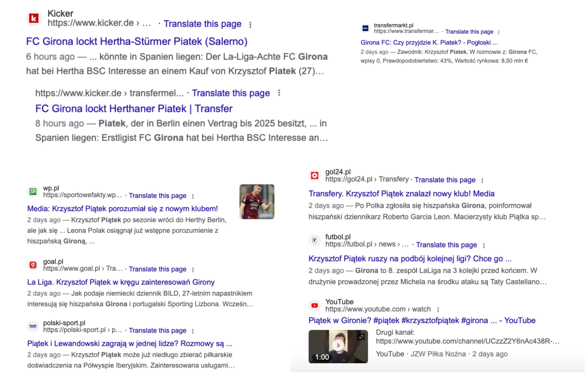588x392 pixels.
Task: Open more options for futbol.pl result
Action: [484, 246]
